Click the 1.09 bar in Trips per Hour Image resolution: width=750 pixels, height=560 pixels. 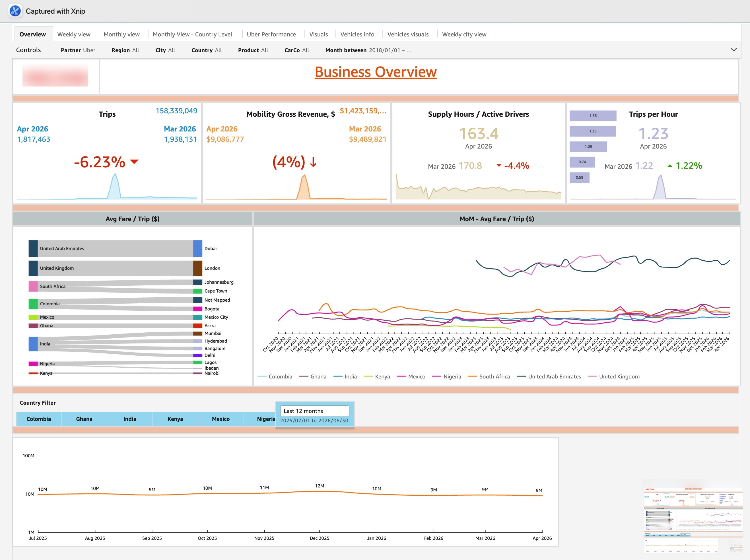[x=588, y=147]
